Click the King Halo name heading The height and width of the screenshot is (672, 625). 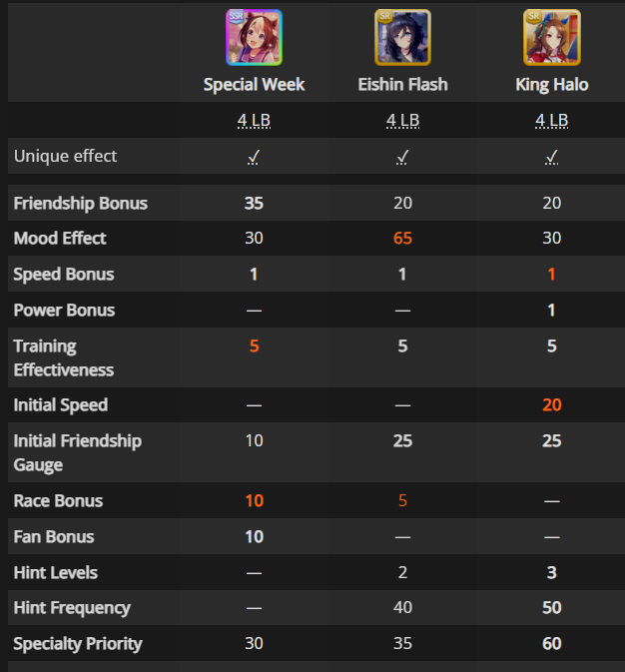tap(552, 85)
